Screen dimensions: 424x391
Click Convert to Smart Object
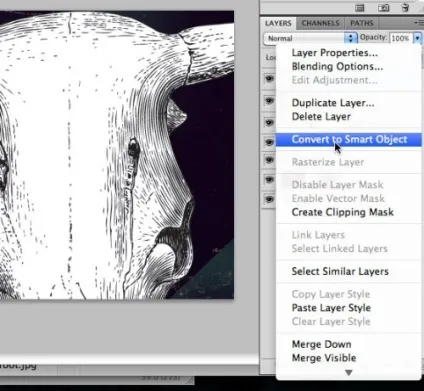pyautogui.click(x=349, y=139)
